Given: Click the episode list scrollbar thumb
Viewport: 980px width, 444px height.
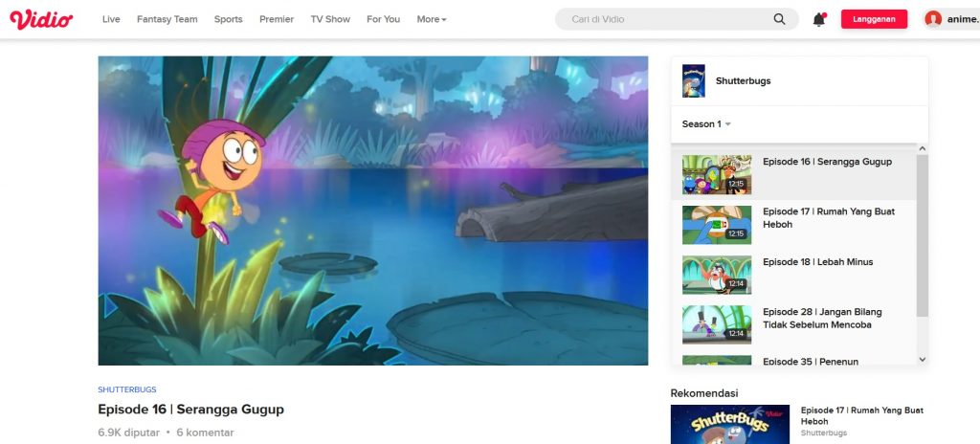Looking at the screenshot, I should 922,235.
